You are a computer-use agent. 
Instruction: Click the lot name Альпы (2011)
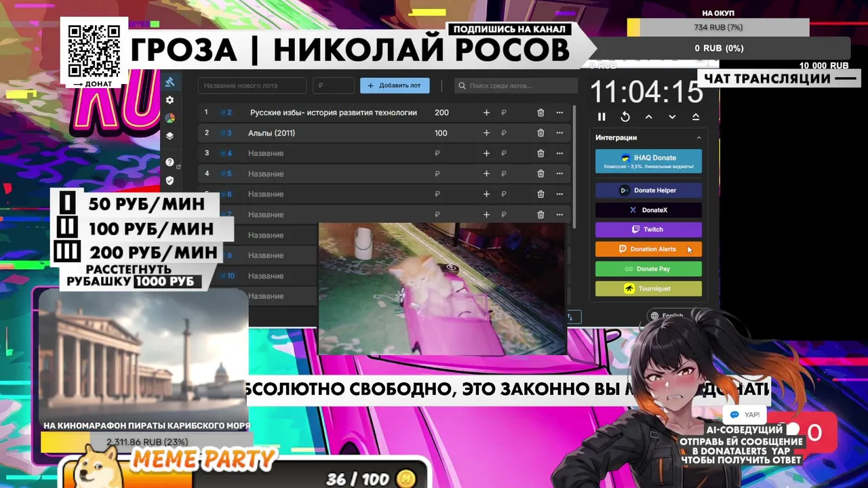[271, 133]
